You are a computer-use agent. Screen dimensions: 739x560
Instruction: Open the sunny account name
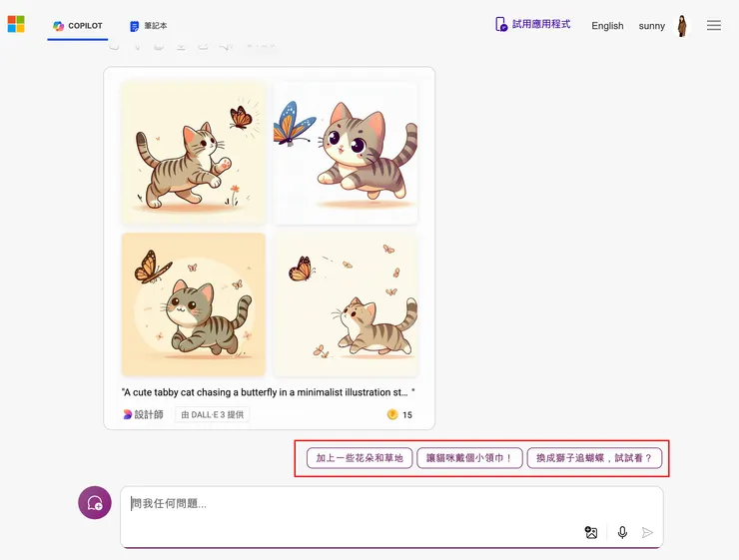(651, 26)
